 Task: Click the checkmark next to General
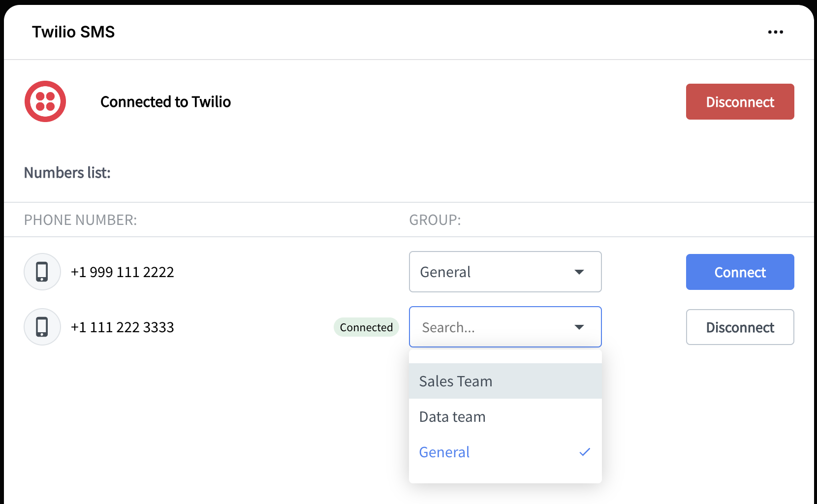point(585,451)
